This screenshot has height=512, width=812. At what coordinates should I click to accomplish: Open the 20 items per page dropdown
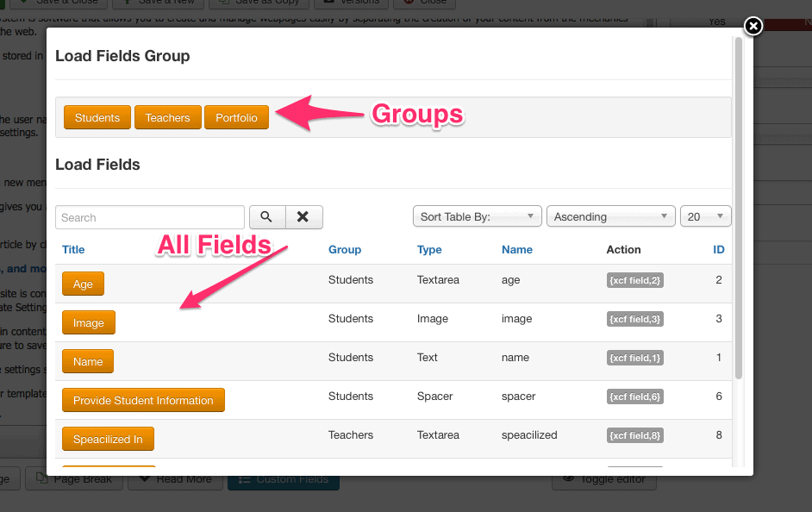[x=705, y=216]
